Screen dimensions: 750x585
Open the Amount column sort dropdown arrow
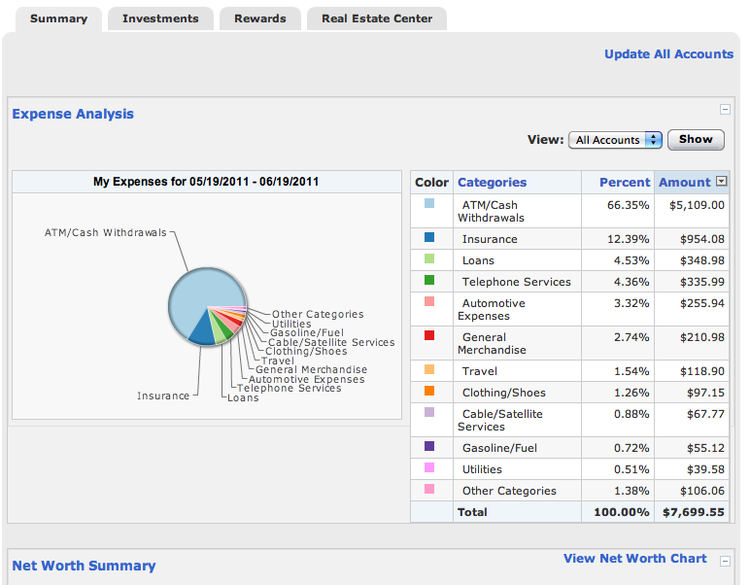click(x=722, y=182)
